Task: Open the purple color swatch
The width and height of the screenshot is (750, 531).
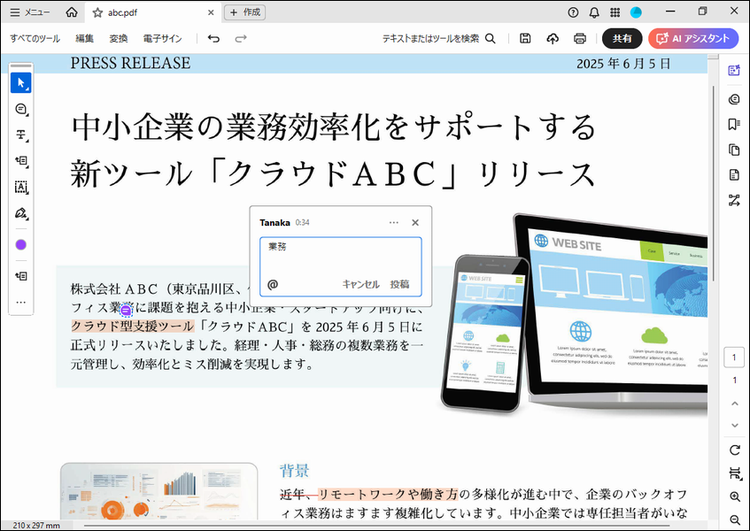Action: (x=21, y=245)
